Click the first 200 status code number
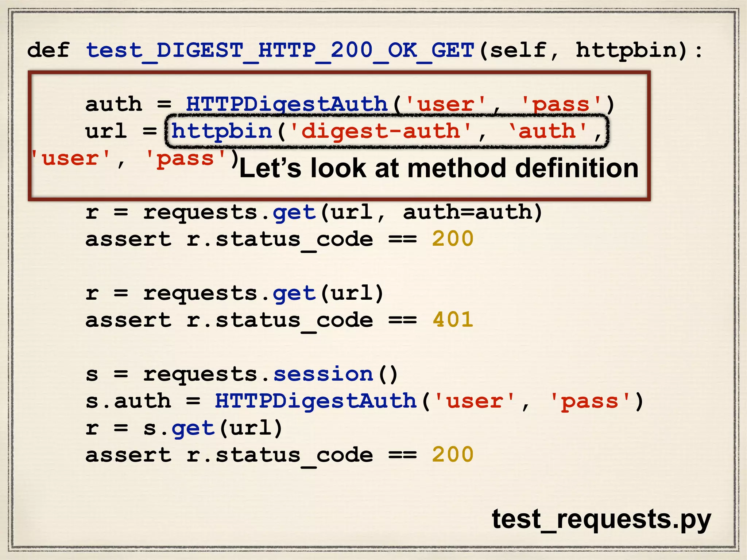The height and width of the screenshot is (560, 747). [453, 240]
